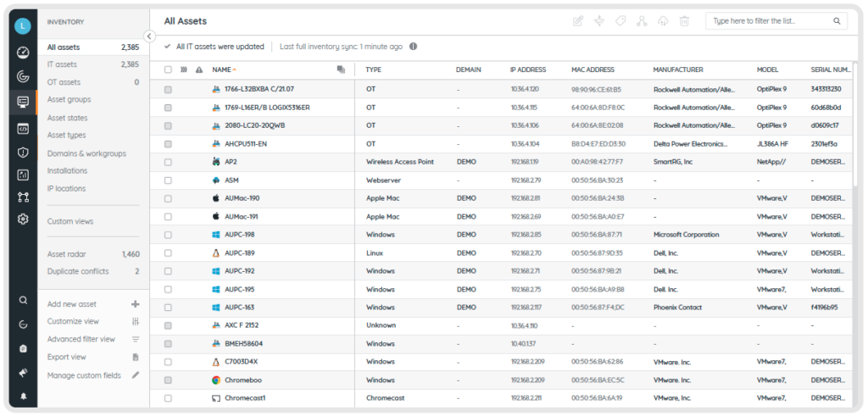Click the trash delete icon in toolbar
The image size is (868, 416).
click(684, 21)
